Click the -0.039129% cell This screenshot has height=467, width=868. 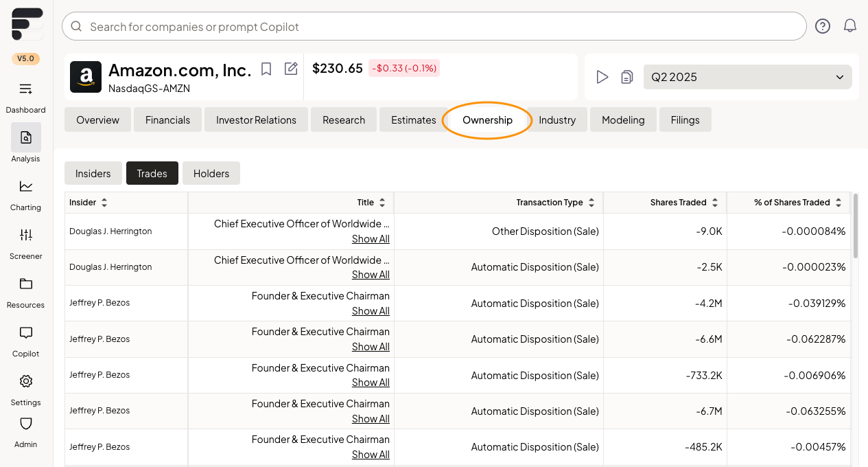click(788, 303)
